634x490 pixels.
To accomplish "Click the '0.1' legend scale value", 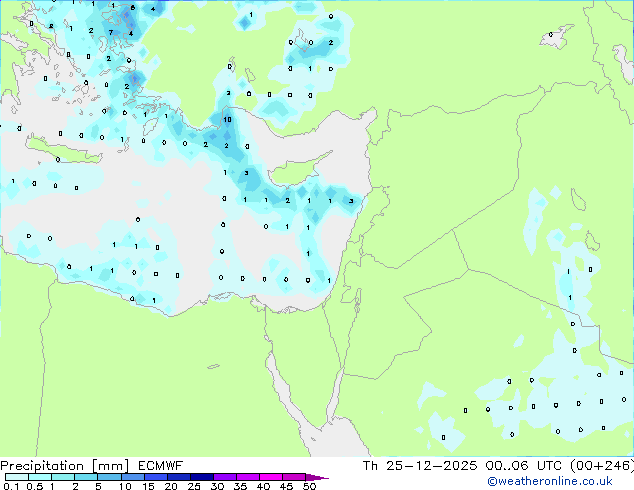I will pyautogui.click(x=11, y=486).
